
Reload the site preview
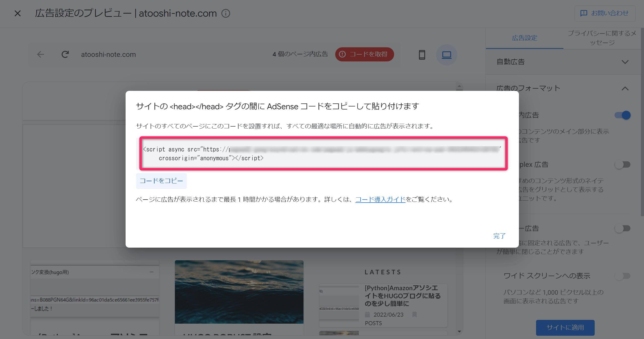[65, 54]
